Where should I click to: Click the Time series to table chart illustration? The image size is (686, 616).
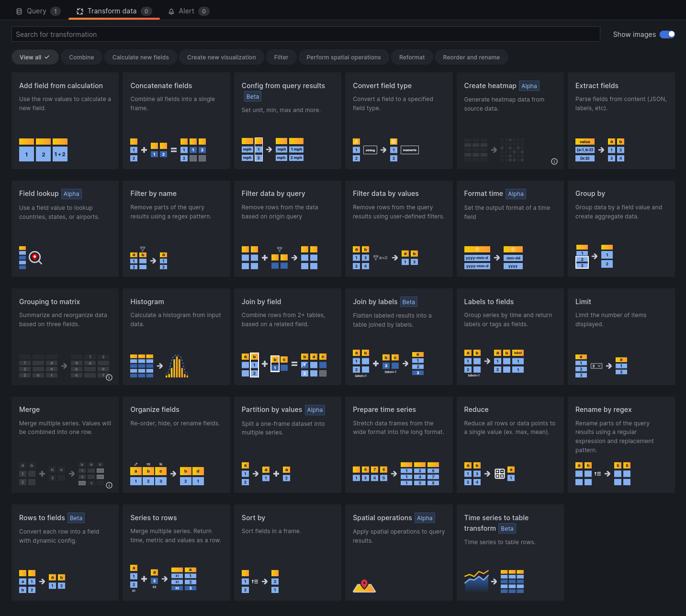(476, 581)
